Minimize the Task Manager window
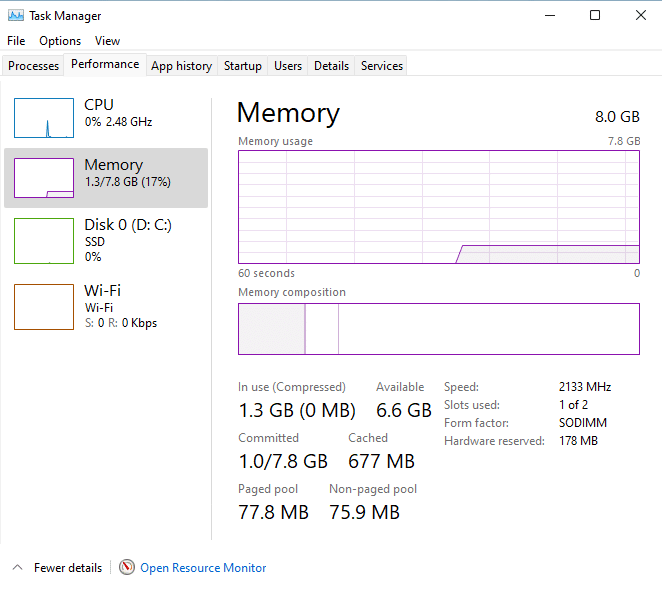The image size is (662, 592). point(550,16)
